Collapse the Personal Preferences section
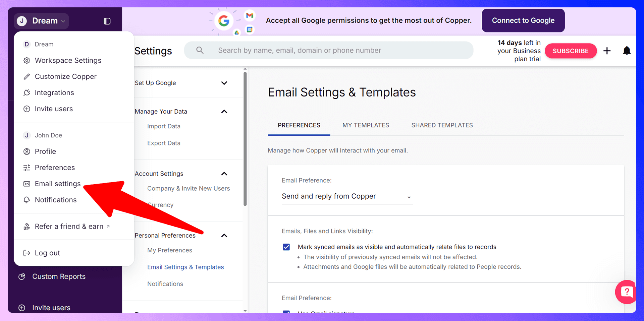This screenshot has height=321, width=644. [224, 236]
